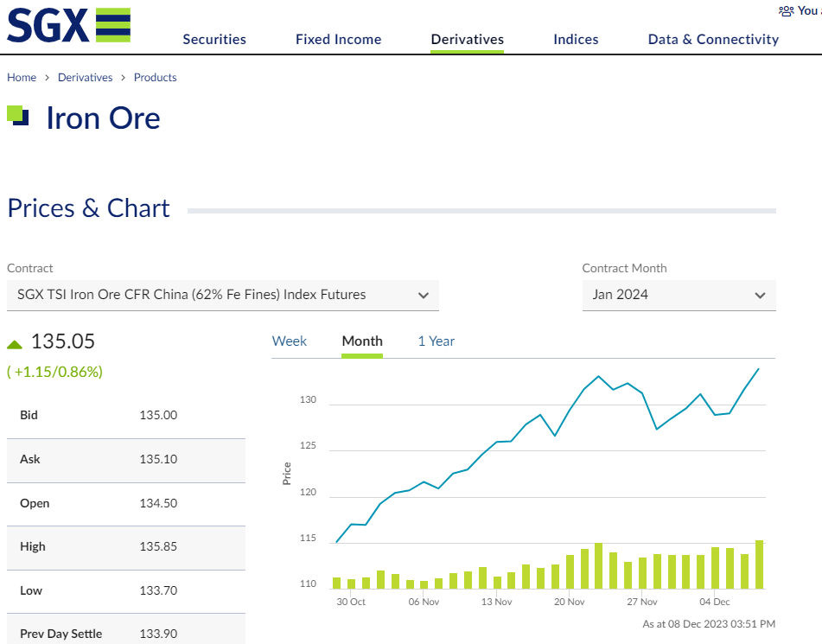Click the green up-arrow price indicator
822x644 pixels.
point(15,344)
